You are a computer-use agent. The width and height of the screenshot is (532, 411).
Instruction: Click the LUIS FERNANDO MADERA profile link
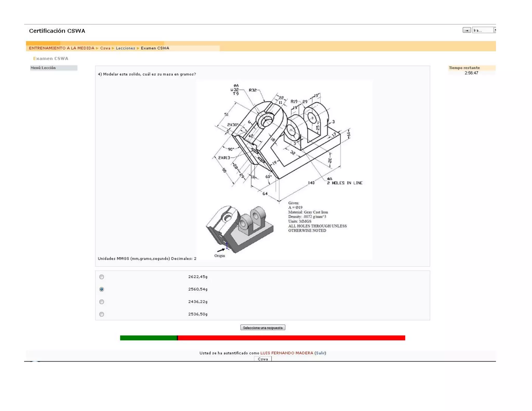(x=287, y=353)
